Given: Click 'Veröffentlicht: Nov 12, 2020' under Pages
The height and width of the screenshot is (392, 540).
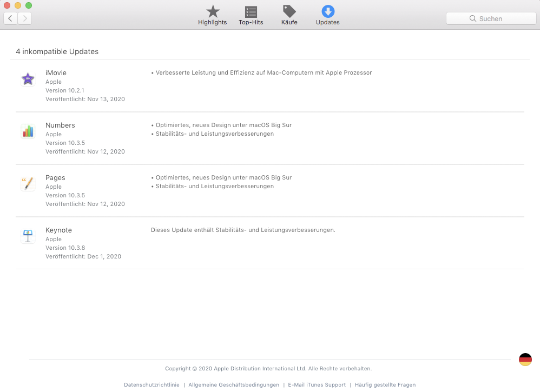Looking at the screenshot, I should click(x=85, y=204).
